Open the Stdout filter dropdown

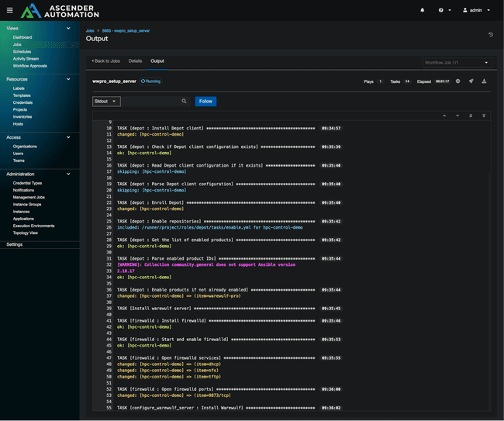pyautogui.click(x=106, y=101)
